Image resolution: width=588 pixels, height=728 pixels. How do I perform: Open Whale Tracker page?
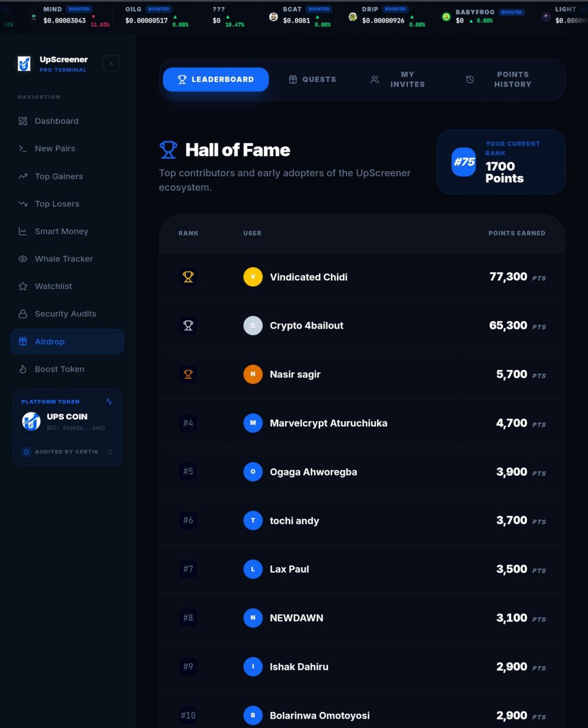coord(67,258)
